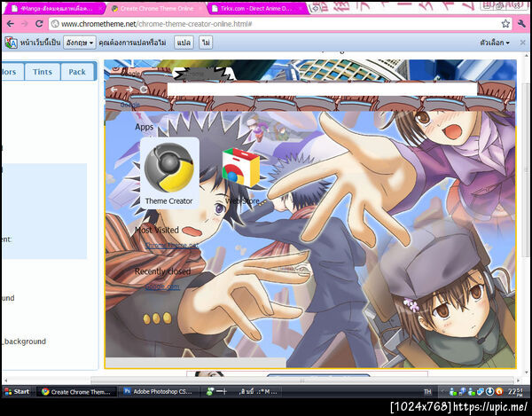Click the TH language indicator in taskbar
The image size is (532, 416).
tap(427, 392)
